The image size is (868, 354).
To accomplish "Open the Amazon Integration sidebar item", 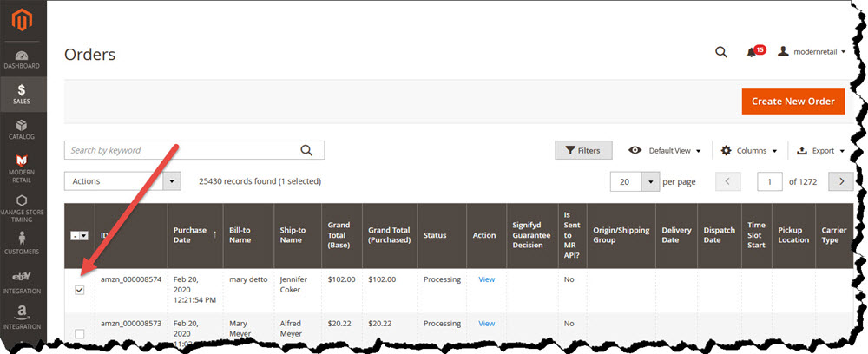I will [x=22, y=318].
